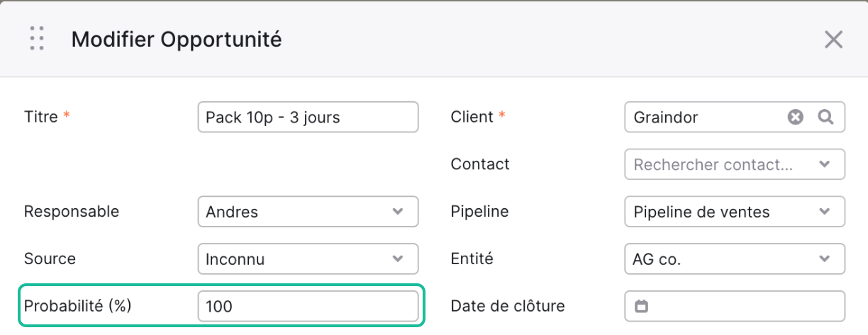Open the Rechercher contact dropdown
Image resolution: width=868 pixels, height=335 pixels.
[x=735, y=164]
